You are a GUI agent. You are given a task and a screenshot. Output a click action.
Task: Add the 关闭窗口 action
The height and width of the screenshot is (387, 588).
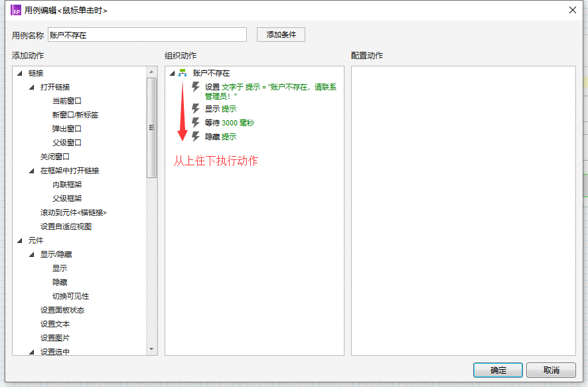click(x=54, y=157)
